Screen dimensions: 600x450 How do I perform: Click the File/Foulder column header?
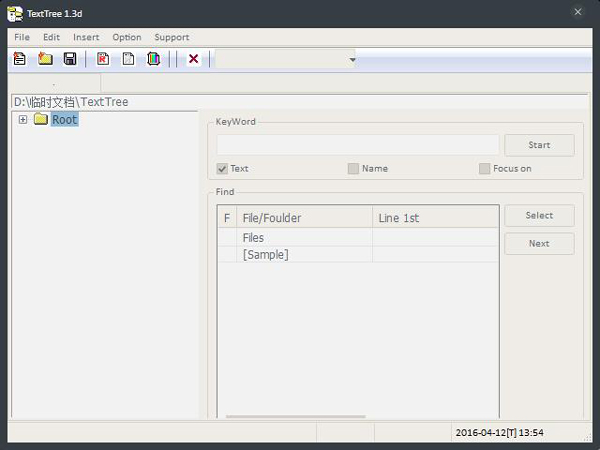coord(305,218)
